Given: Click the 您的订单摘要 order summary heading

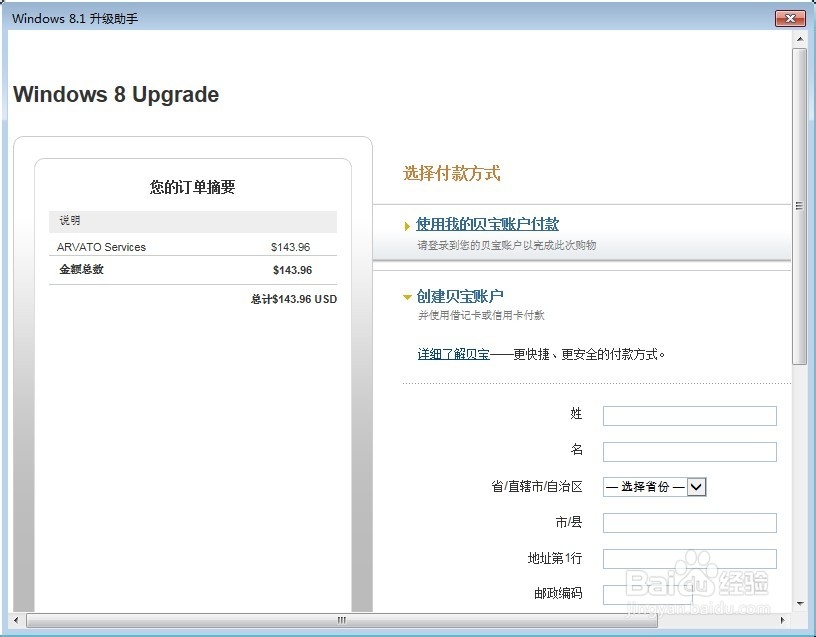Looking at the screenshot, I should point(193,187).
